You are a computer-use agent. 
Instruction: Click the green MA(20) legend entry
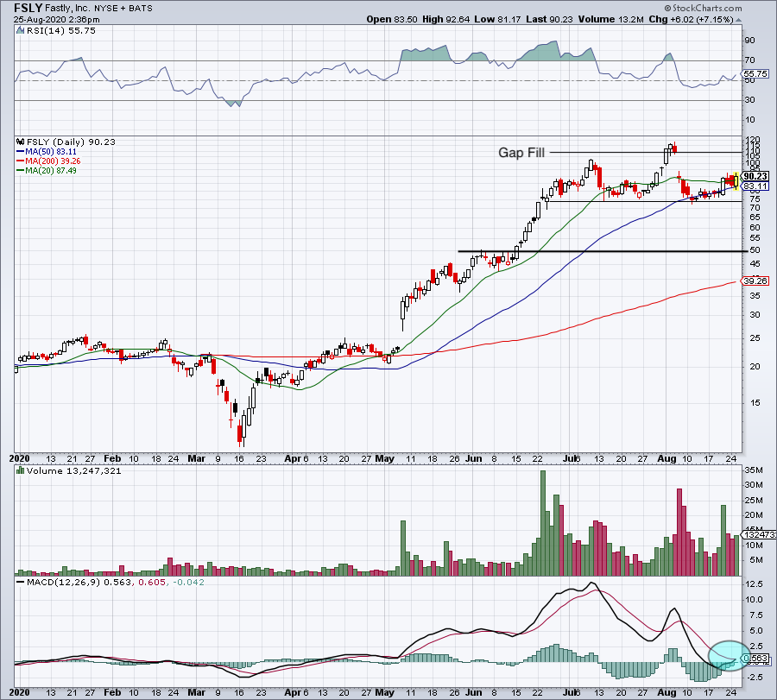pyautogui.click(x=48, y=170)
